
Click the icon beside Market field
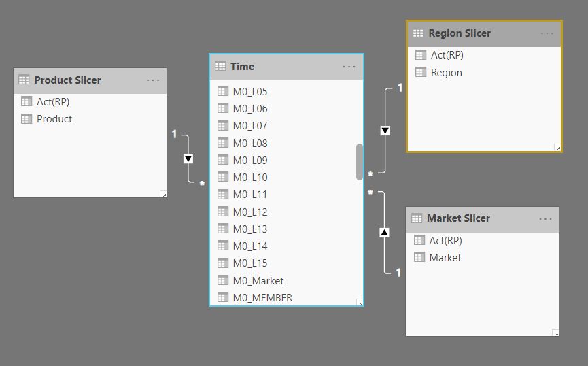[x=419, y=258]
